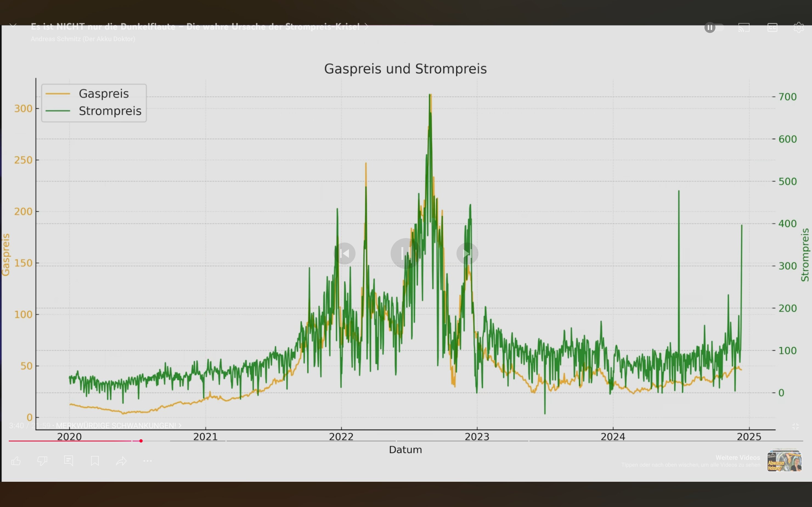
Task: Toggle the autoplay switch
Action: (714, 27)
